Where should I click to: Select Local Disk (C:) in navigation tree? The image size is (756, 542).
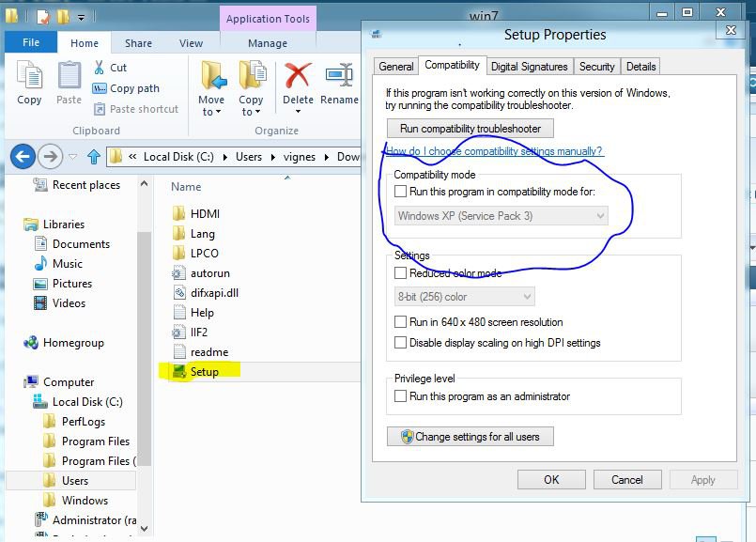point(78,402)
